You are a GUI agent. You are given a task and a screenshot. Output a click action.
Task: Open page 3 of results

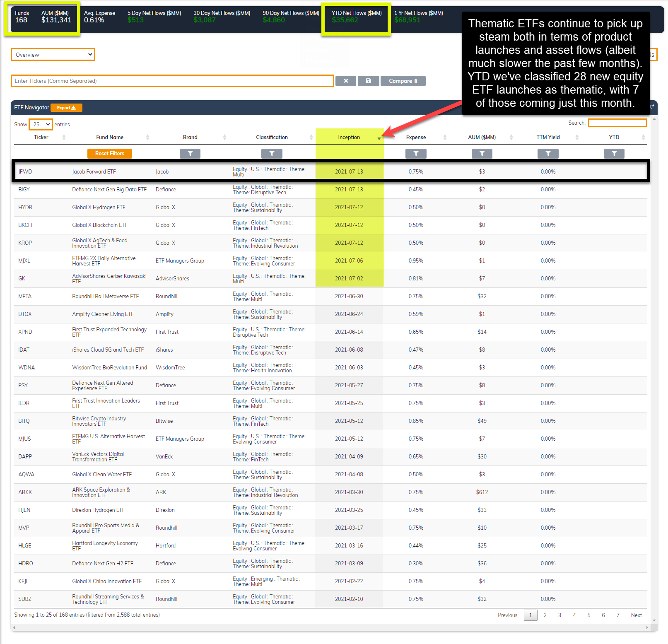(x=559, y=615)
